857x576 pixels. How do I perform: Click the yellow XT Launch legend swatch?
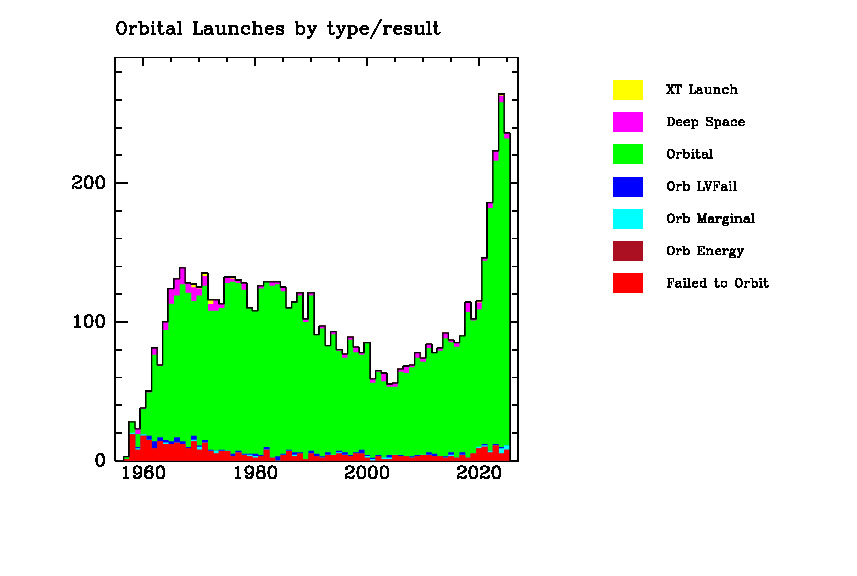627,89
